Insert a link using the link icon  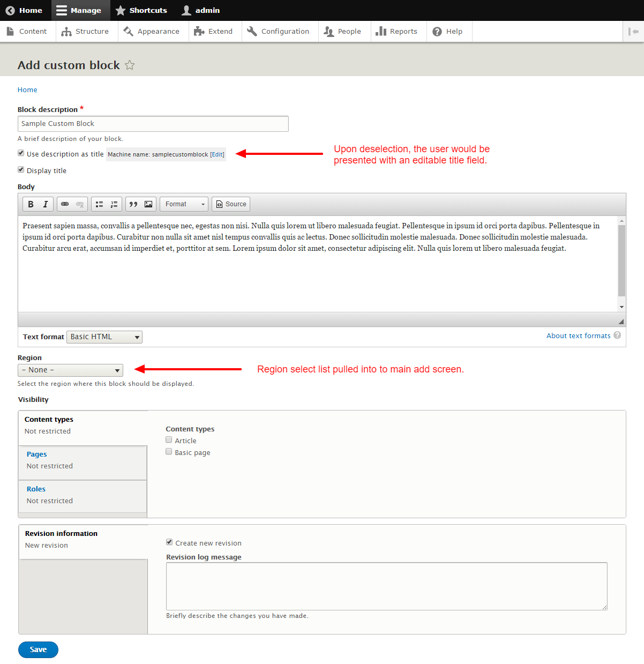64,204
